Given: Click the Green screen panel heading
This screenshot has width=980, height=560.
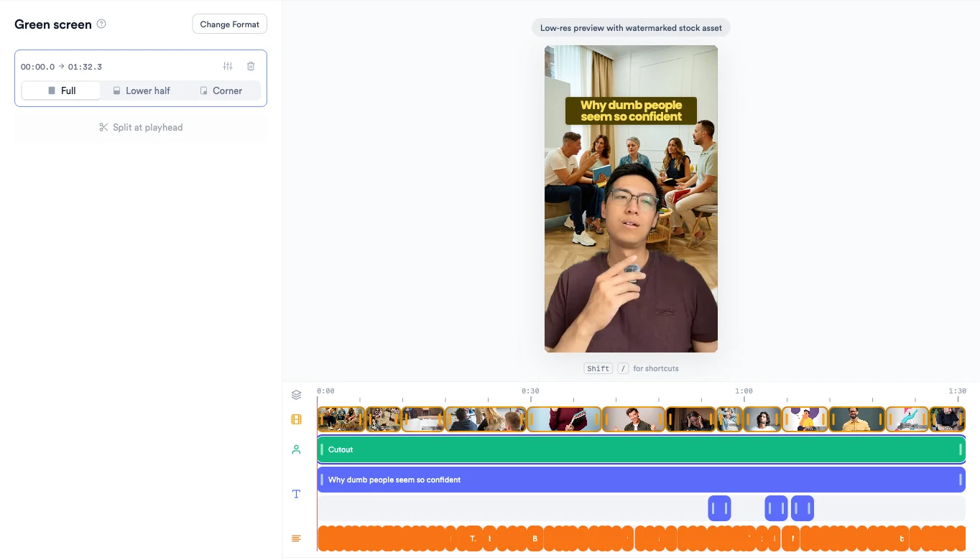Looking at the screenshot, I should pos(53,24).
